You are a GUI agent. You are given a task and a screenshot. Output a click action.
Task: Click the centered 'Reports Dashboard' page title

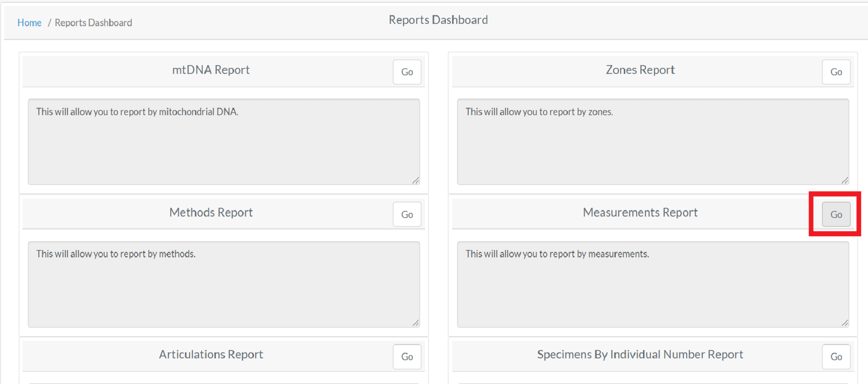(438, 20)
